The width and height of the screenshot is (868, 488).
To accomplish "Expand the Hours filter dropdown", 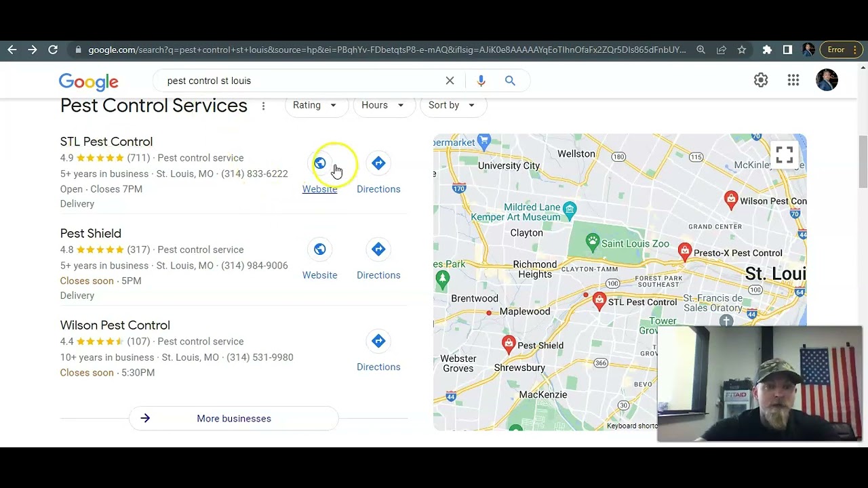I will click(x=383, y=105).
